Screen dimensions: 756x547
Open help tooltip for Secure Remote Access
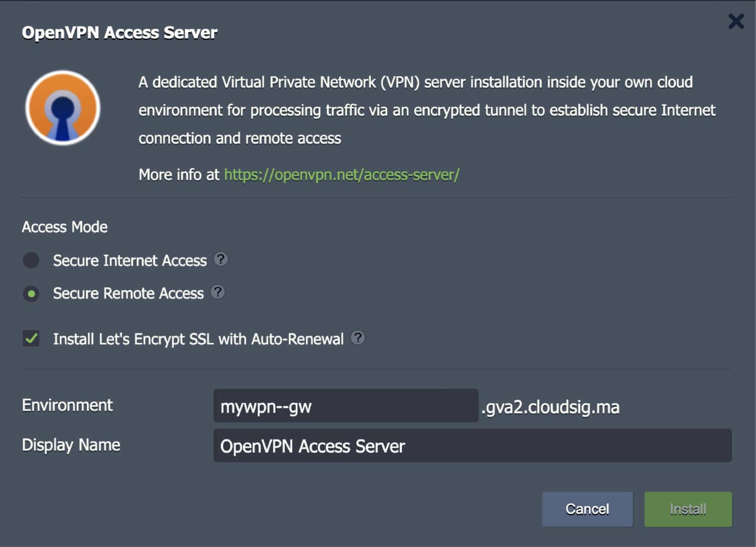[x=217, y=292]
